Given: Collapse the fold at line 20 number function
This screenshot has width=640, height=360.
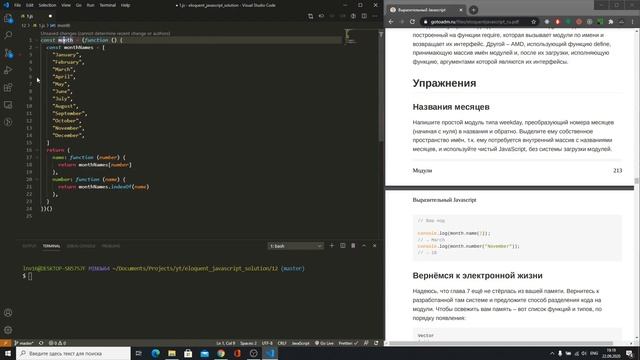Looking at the screenshot, I should [x=37, y=179].
